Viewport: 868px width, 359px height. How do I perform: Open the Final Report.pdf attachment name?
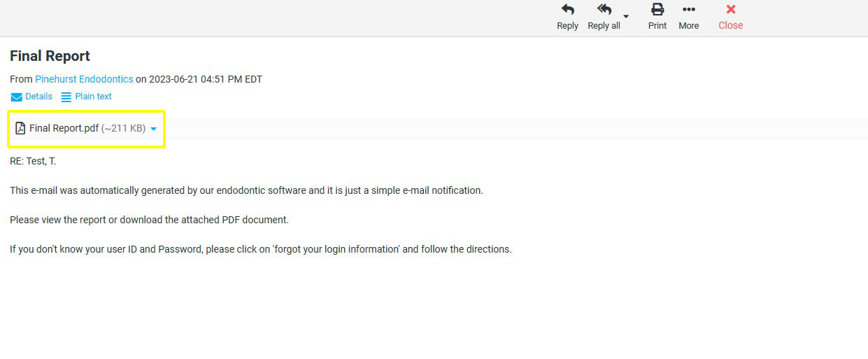64,128
